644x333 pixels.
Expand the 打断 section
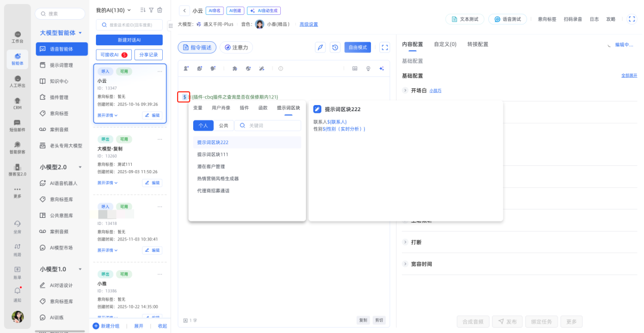click(x=406, y=242)
